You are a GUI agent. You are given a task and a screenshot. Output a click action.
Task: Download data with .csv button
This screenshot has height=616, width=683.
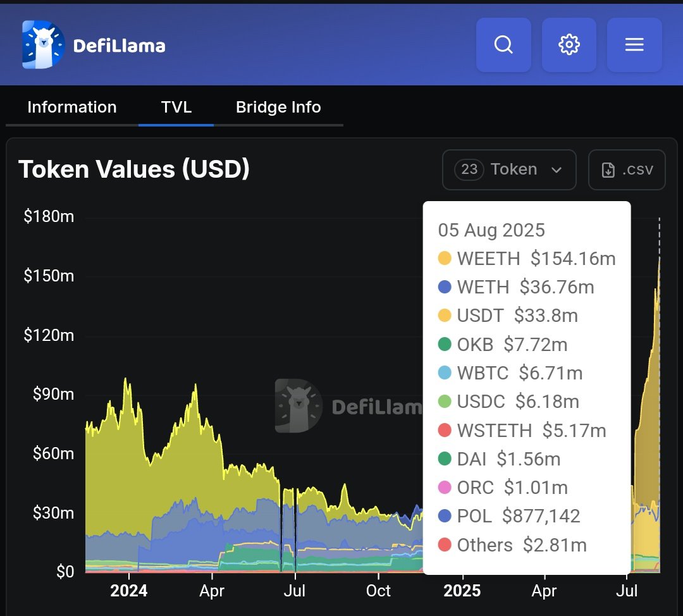[627, 169]
